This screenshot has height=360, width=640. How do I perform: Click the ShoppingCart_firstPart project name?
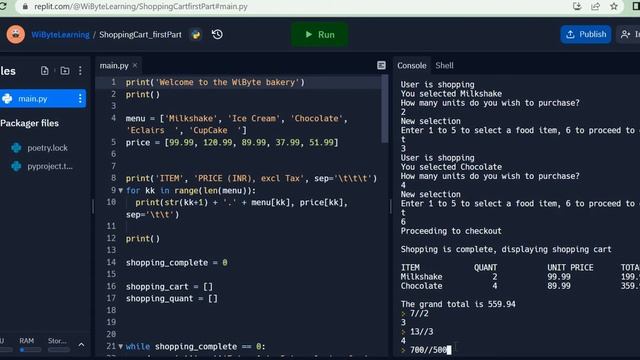[x=140, y=35]
